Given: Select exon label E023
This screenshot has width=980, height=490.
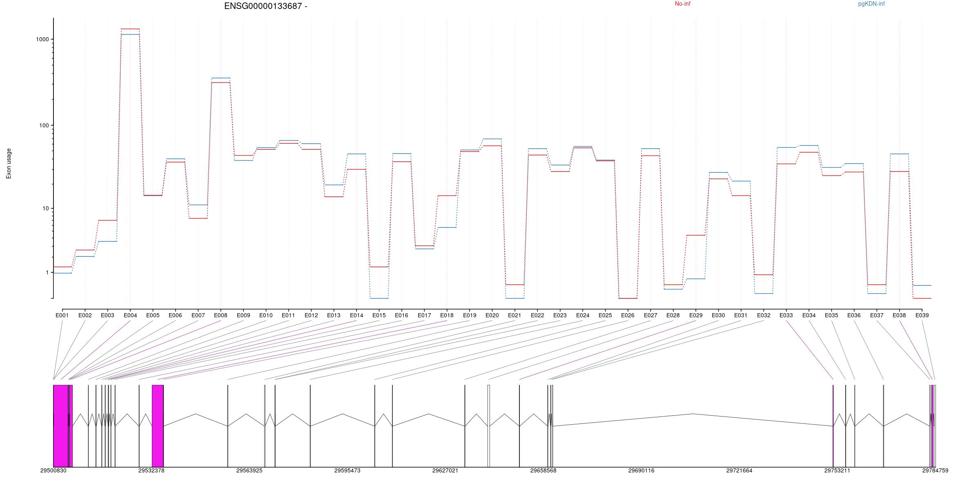Looking at the screenshot, I should [x=560, y=315].
